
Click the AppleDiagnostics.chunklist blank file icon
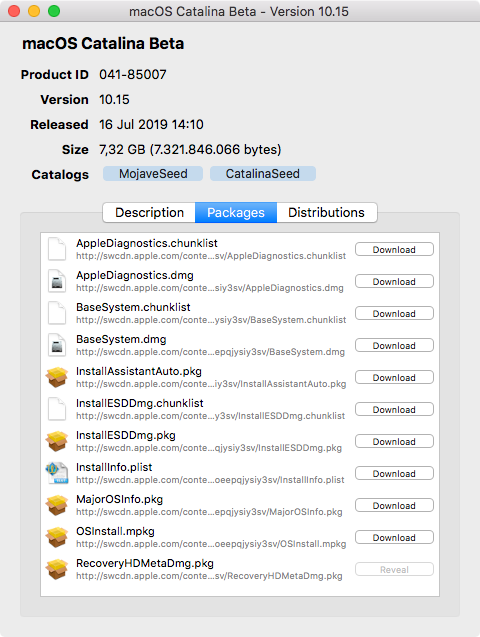coord(57,249)
